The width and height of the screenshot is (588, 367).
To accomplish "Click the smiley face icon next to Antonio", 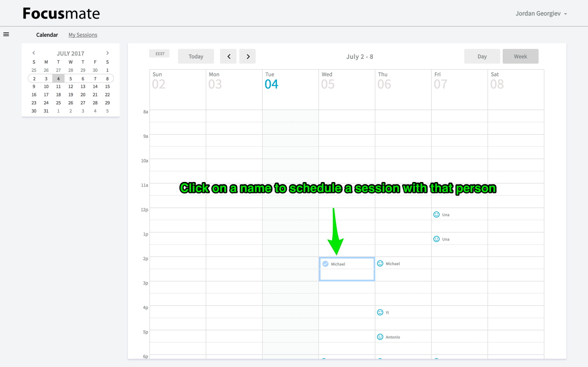I will (x=380, y=337).
